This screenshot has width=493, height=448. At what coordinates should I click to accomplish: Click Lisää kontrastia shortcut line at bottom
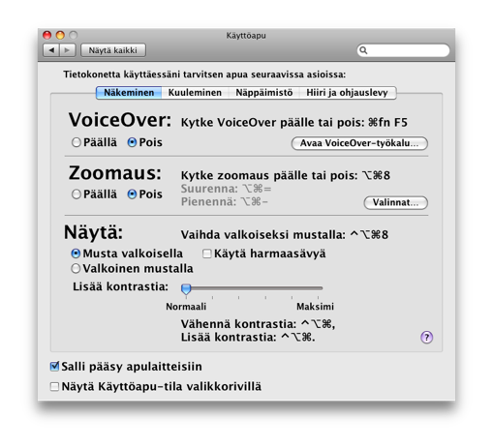[248, 338]
